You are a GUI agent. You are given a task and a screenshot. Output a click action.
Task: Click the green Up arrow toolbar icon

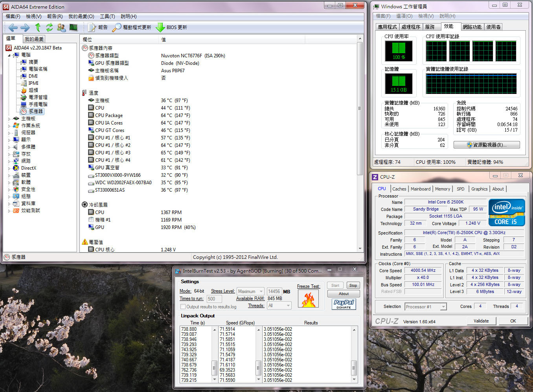pyautogui.click(x=38, y=27)
